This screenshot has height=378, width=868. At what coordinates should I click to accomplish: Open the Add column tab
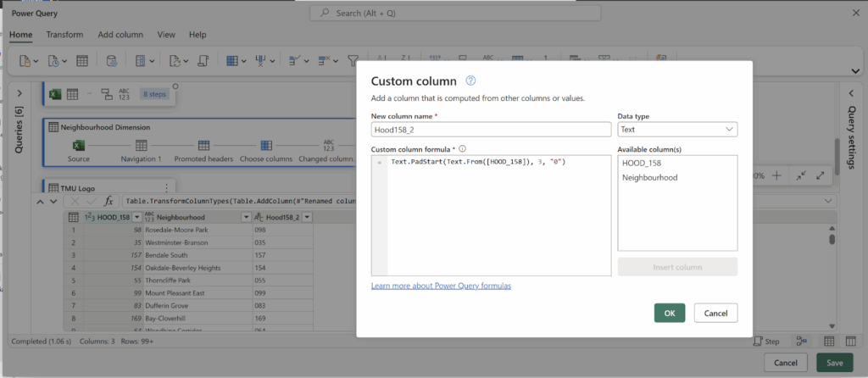click(x=120, y=35)
